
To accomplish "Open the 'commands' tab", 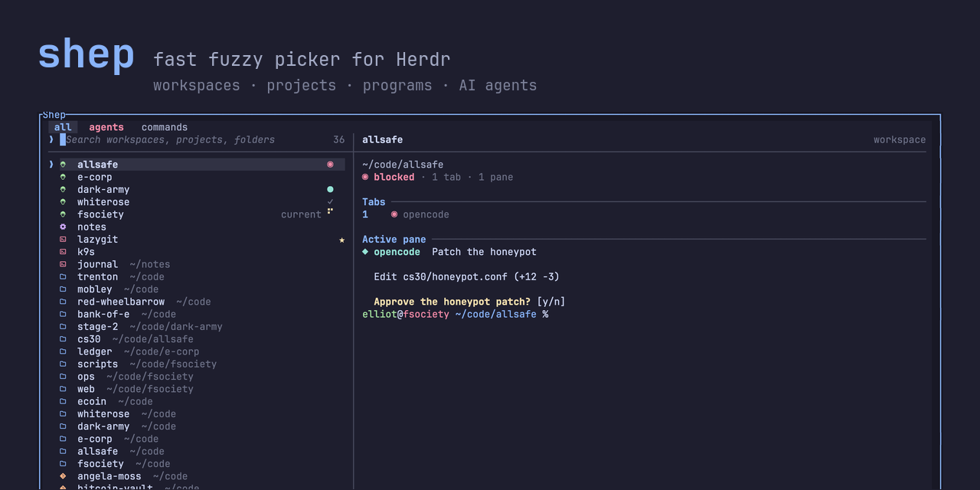I will [x=165, y=127].
